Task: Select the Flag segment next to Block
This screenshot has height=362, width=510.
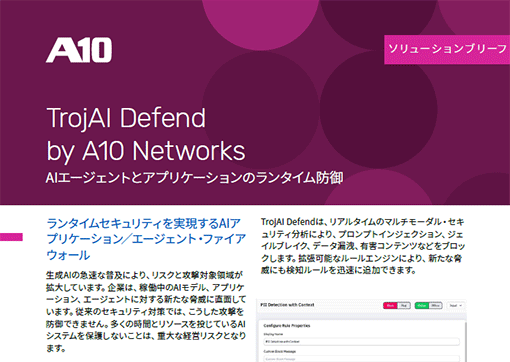Action: click(404, 306)
